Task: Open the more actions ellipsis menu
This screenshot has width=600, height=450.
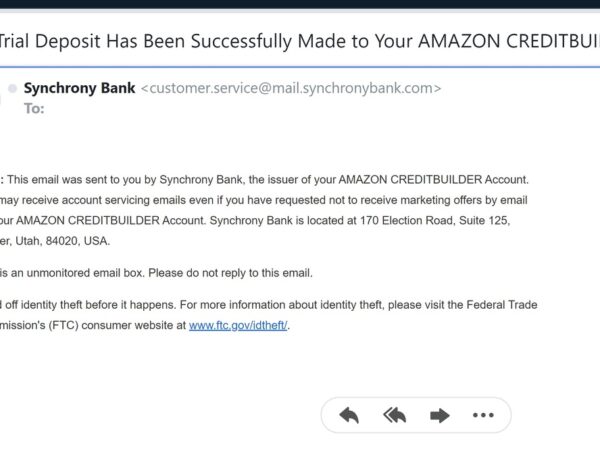Action: point(483,415)
